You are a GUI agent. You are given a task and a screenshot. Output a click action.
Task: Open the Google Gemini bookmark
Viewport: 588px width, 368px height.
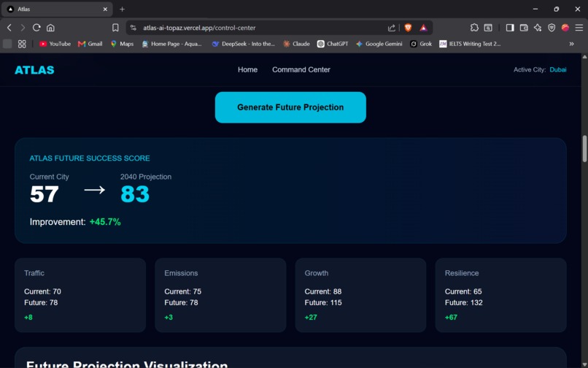(x=379, y=44)
